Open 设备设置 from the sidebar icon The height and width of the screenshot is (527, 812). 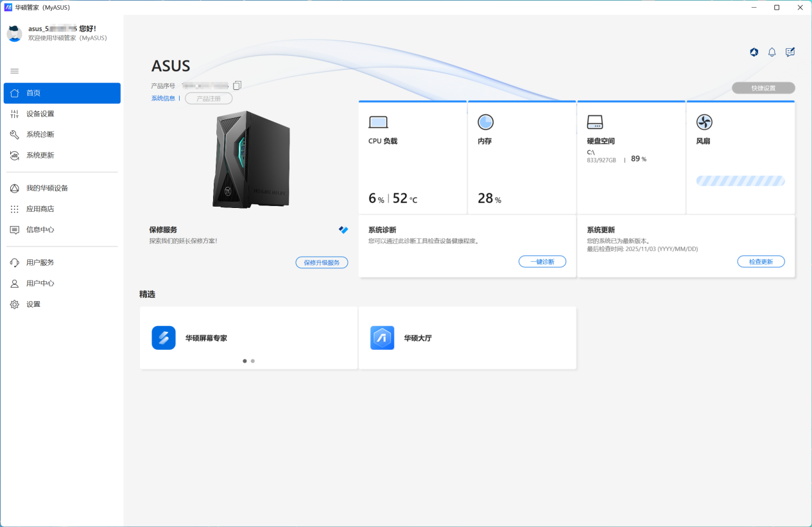click(x=14, y=113)
